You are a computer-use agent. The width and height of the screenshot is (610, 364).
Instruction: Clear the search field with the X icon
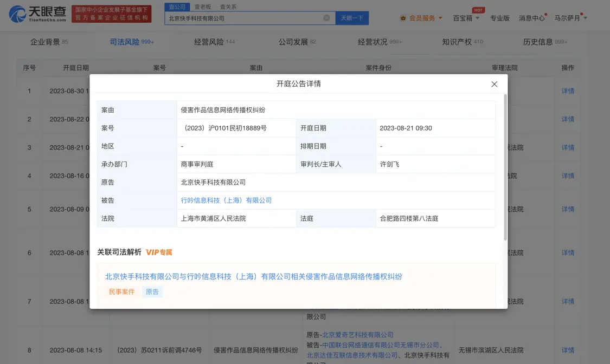click(x=326, y=18)
